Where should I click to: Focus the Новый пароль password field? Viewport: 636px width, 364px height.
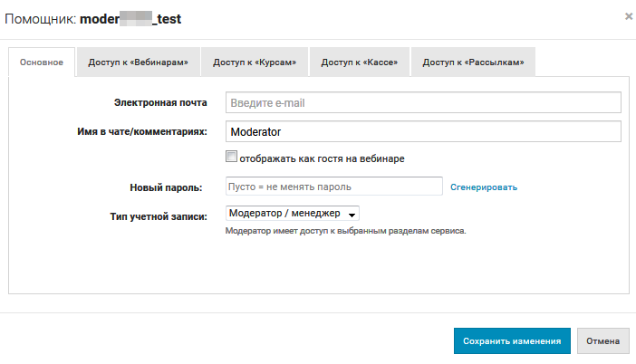point(332,187)
